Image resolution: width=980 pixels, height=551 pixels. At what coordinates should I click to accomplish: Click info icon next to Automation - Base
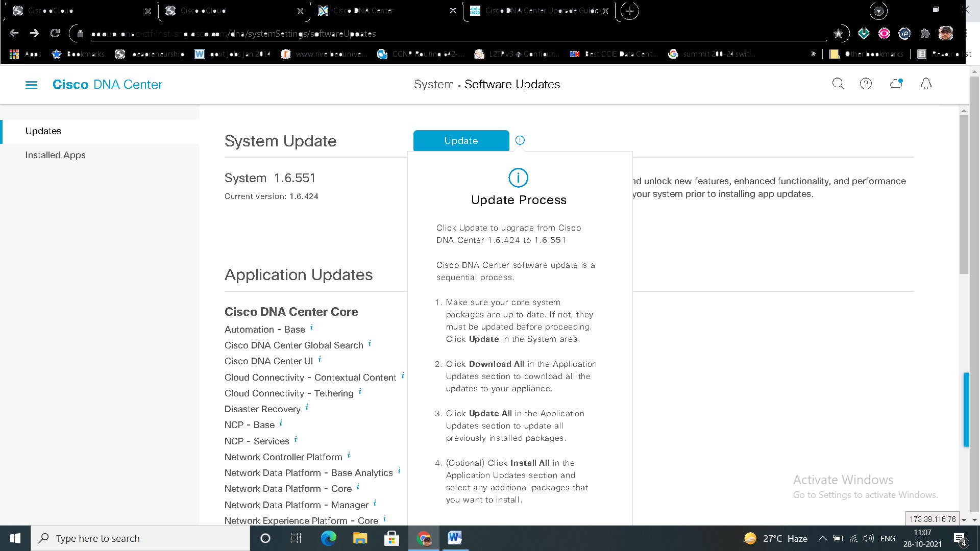[311, 328]
